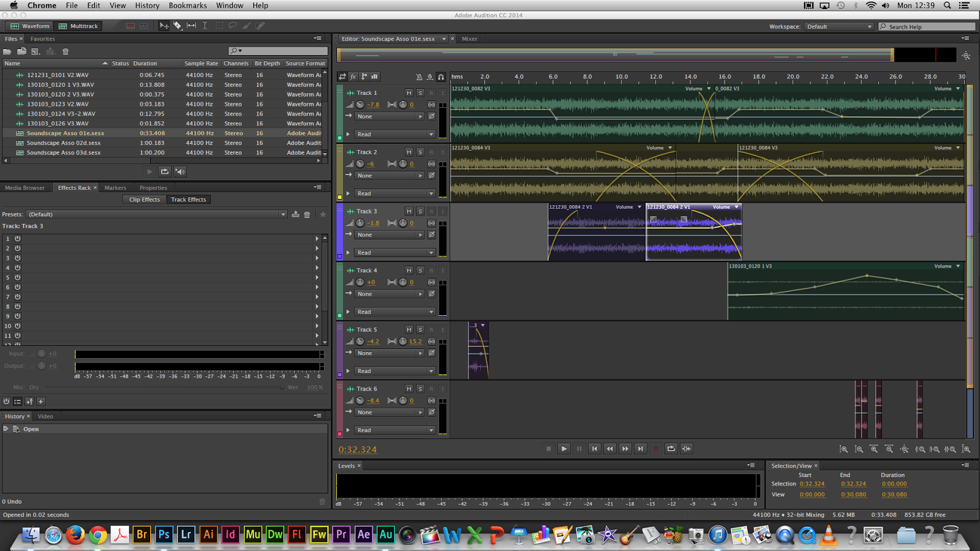
Task: Select the Move tool in the toolbar
Action: pos(164,26)
